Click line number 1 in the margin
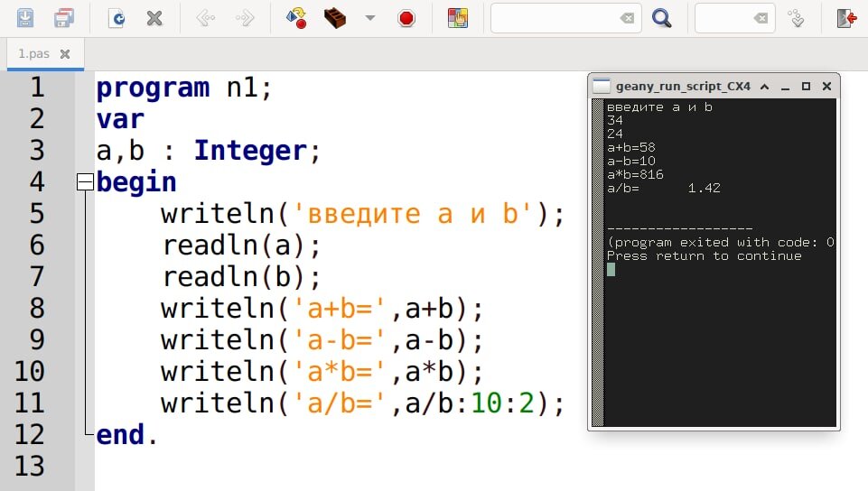868x491 pixels. 37,88
